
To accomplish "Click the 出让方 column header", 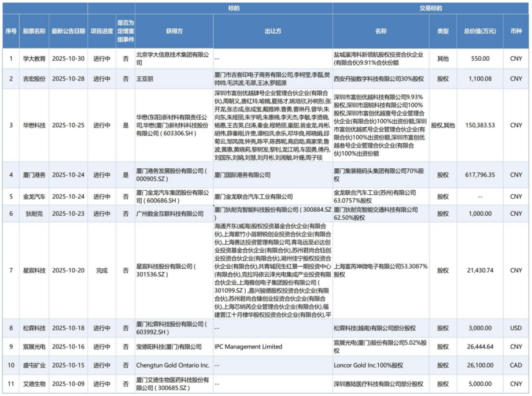I will (x=273, y=31).
